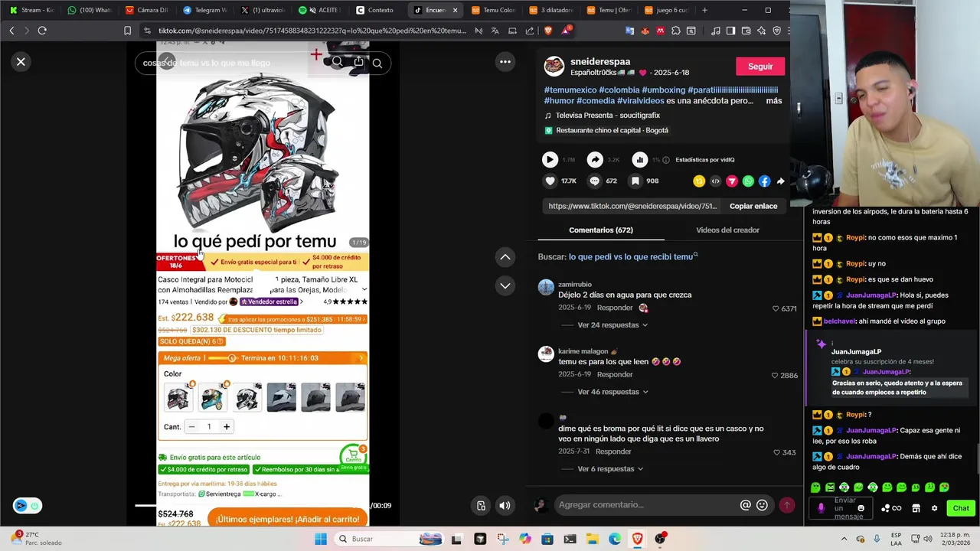
Task: Like the comment with 343 likes
Action: tap(777, 452)
